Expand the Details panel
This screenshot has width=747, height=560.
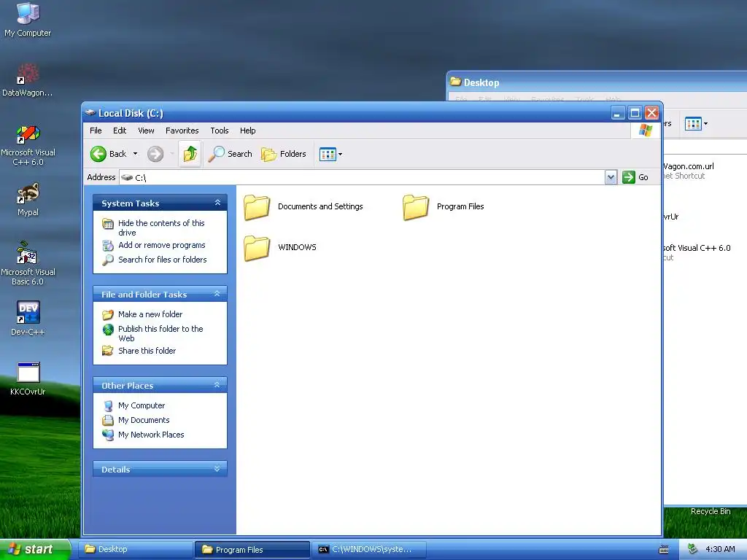217,469
